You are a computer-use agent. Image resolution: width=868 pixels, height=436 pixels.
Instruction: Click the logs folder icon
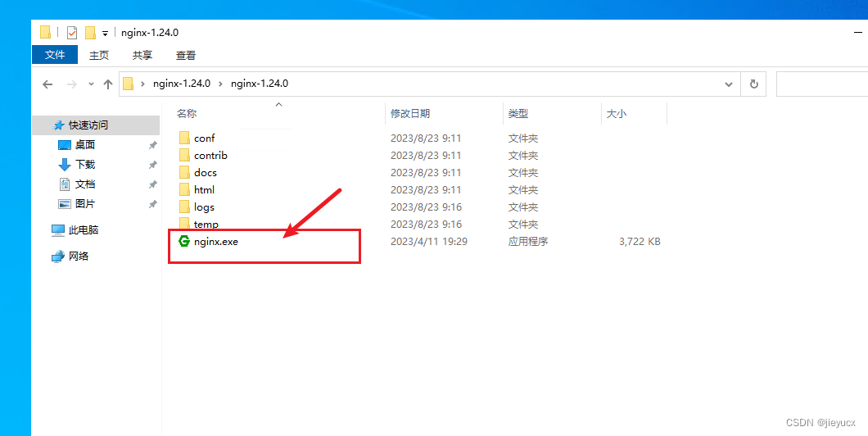(184, 207)
